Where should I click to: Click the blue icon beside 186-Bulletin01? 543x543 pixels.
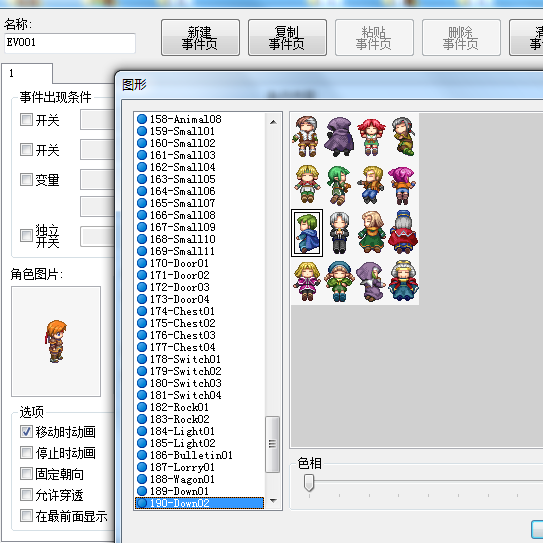(142, 455)
